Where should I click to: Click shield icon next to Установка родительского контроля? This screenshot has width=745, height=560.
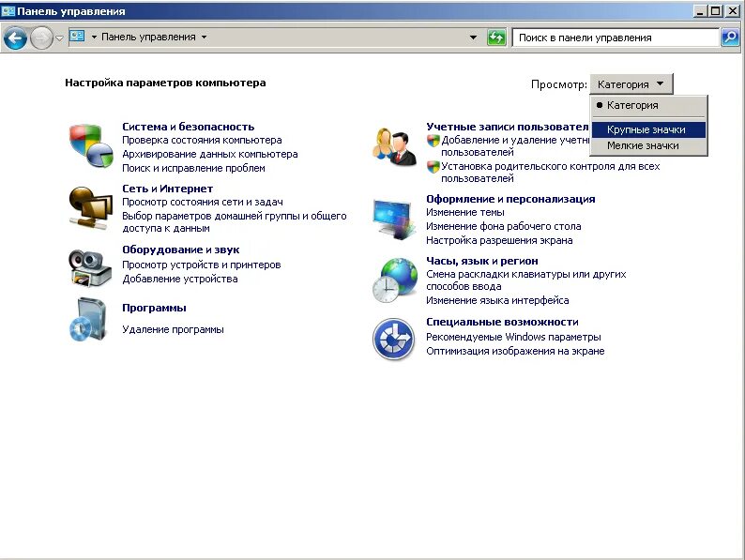click(x=433, y=167)
